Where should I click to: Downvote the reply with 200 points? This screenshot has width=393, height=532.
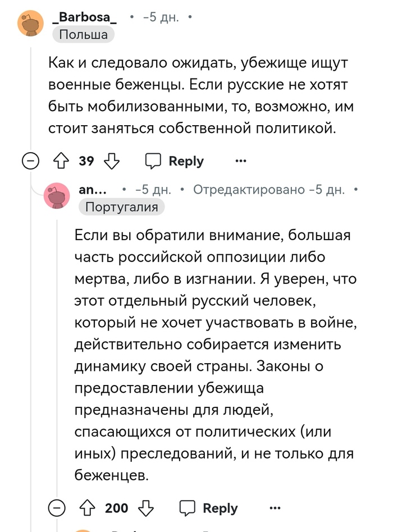(147, 508)
